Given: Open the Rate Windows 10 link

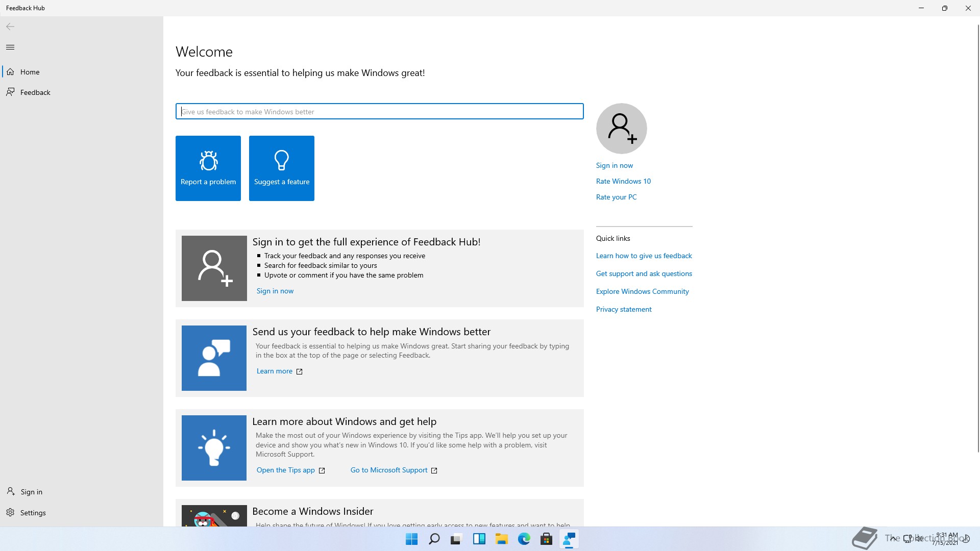Looking at the screenshot, I should click(623, 181).
